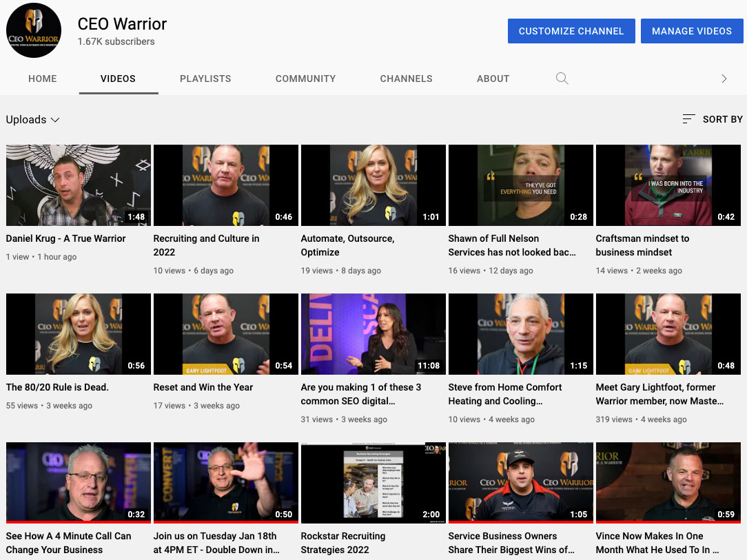Click title Meet Gary Lightfoot, former Warrior member
Image resolution: width=747 pixels, height=560 pixels.
click(x=659, y=394)
